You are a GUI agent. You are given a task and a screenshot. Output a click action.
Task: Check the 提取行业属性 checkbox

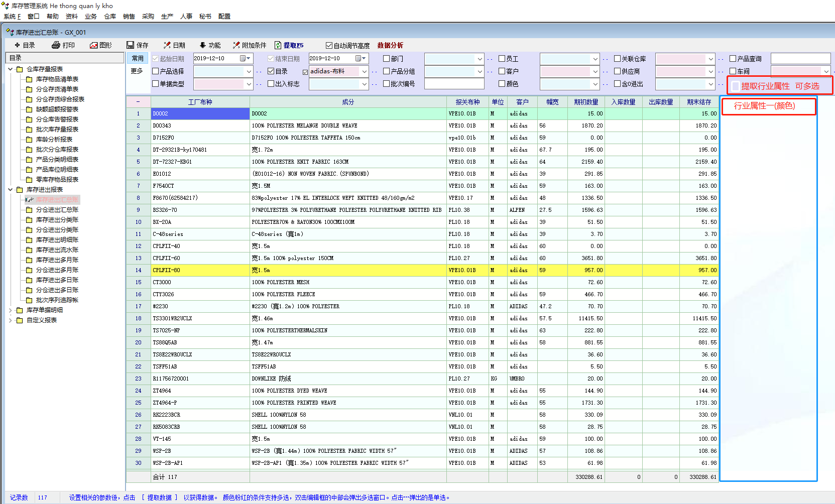tap(736, 86)
